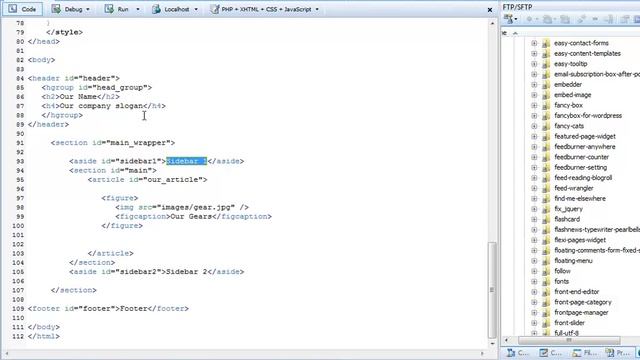This screenshot has height=360, width=640.
Task: Open the first C... bottom panel tab
Action: (x=518, y=353)
